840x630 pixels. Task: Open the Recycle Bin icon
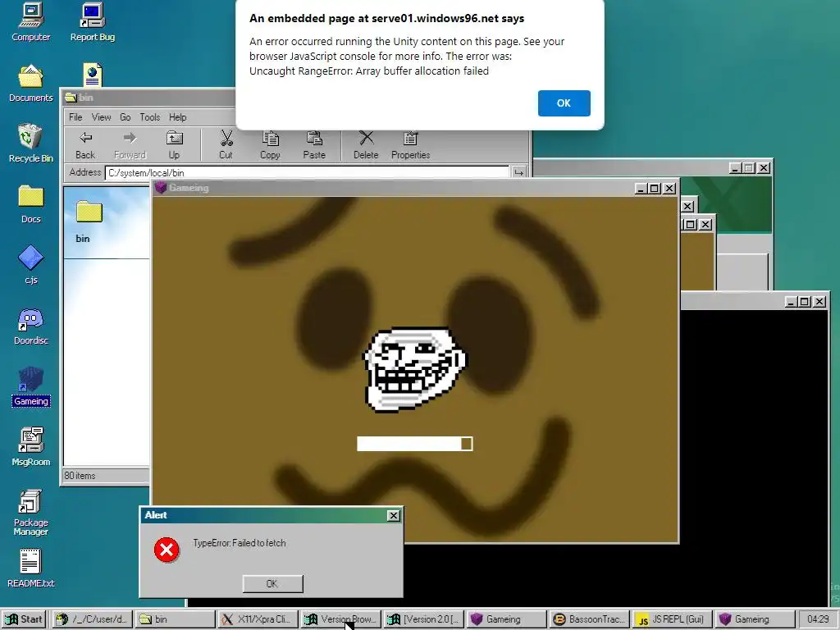pyautogui.click(x=30, y=143)
